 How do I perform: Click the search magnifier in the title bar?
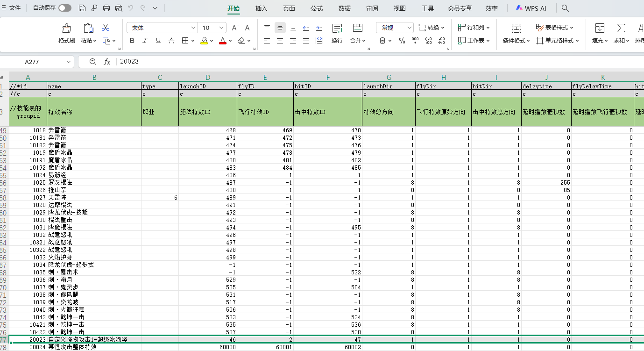[x=565, y=8]
